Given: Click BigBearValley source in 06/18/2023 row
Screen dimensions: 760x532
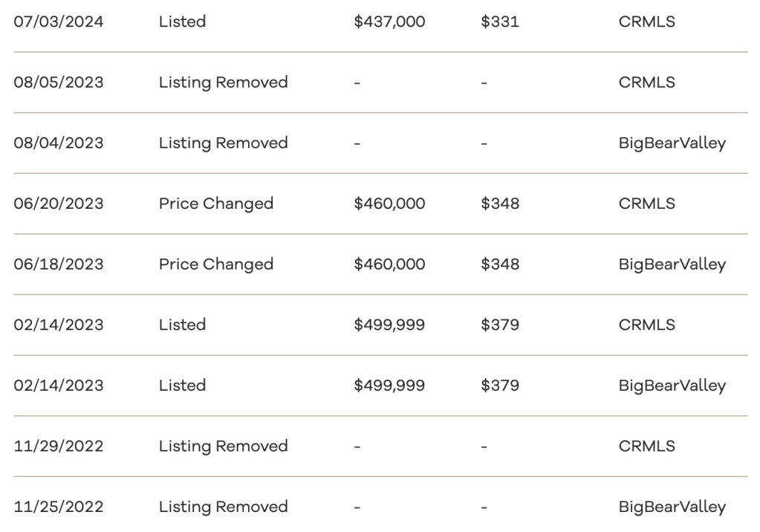Looking at the screenshot, I should point(672,265).
